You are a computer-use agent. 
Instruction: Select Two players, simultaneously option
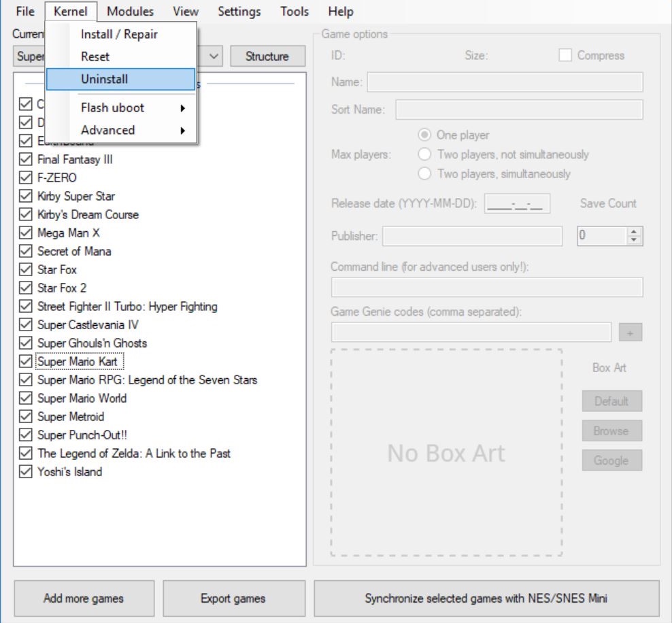[x=424, y=173]
